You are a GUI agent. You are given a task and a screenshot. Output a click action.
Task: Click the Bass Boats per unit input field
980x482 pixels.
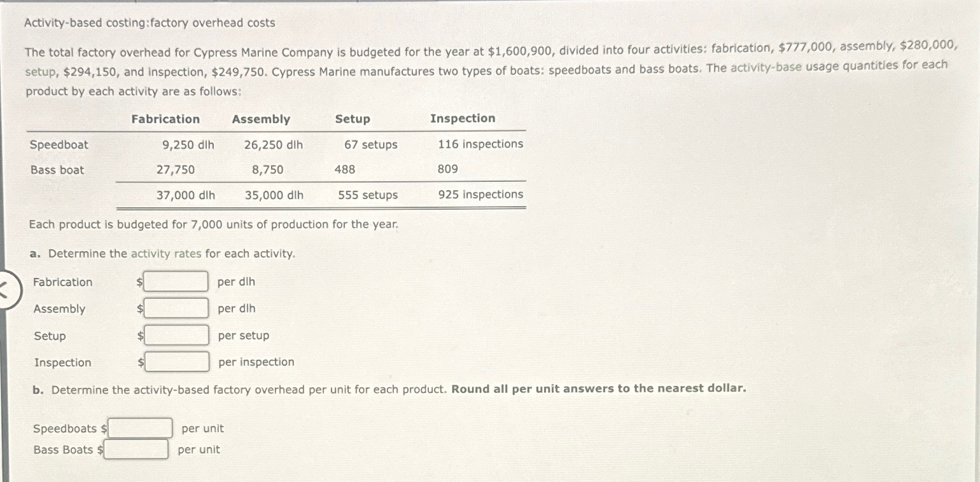click(x=136, y=449)
